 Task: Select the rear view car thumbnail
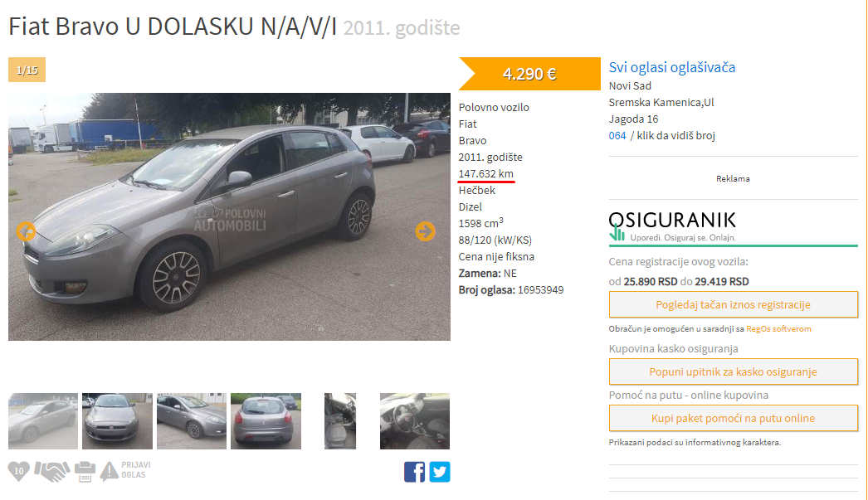pos(266,421)
